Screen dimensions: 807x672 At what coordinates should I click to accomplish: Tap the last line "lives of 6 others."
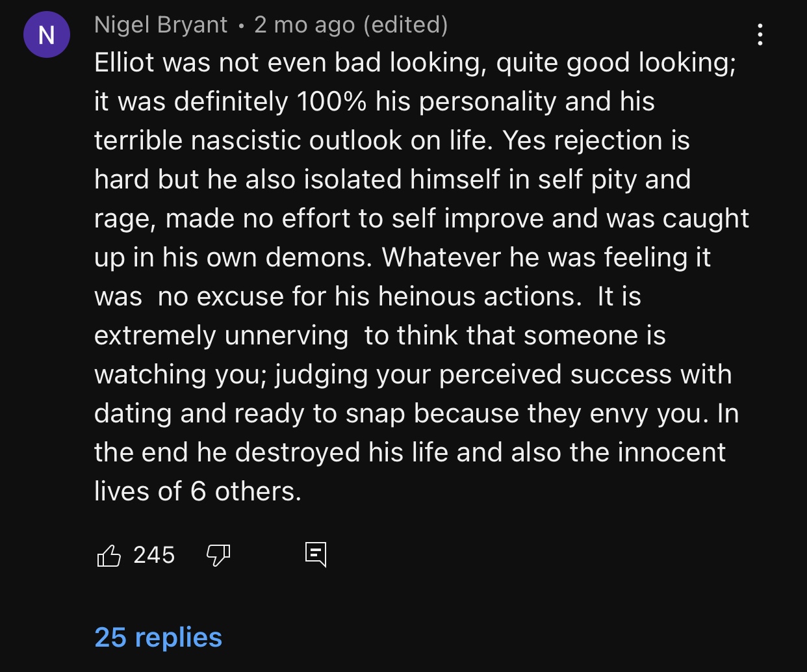(198, 492)
